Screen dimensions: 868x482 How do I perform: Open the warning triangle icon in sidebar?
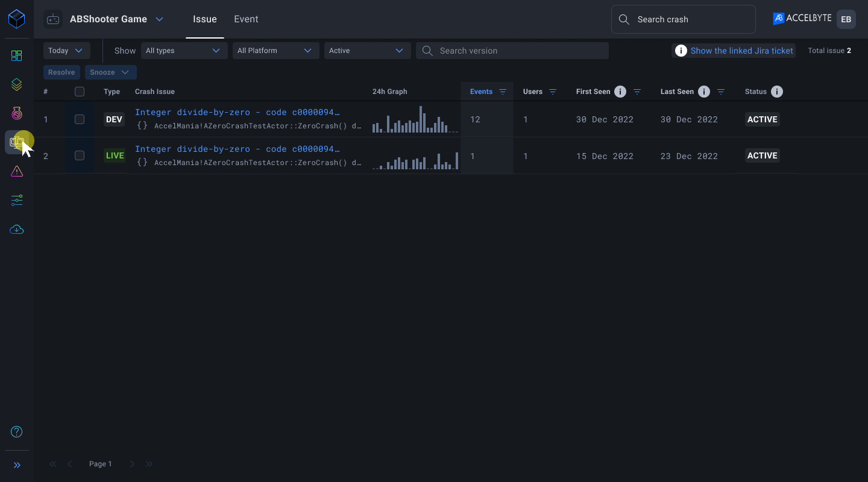pyautogui.click(x=17, y=172)
